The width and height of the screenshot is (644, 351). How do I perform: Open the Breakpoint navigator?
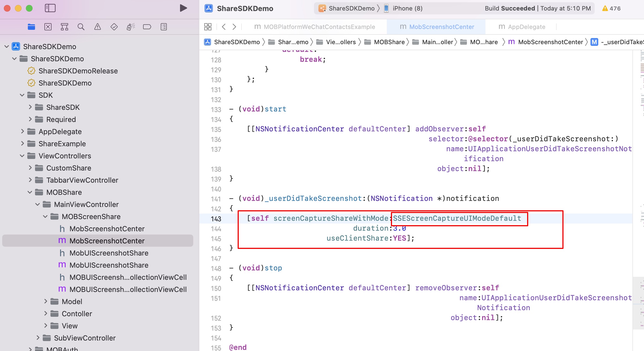pos(147,27)
